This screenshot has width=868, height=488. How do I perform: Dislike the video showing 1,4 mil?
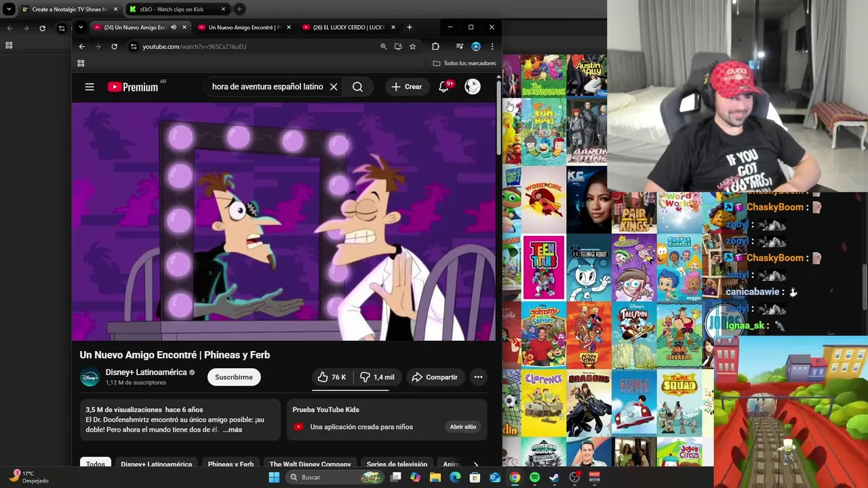(377, 377)
